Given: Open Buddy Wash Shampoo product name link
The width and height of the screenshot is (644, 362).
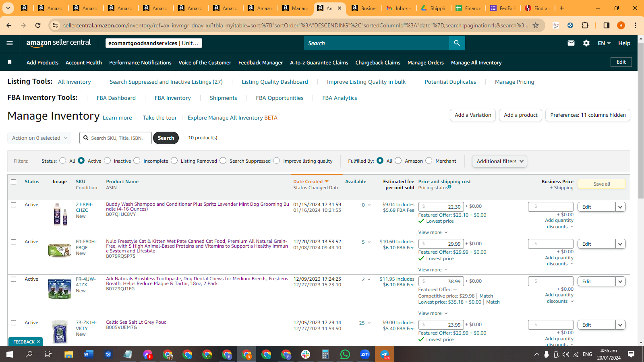Looking at the screenshot, I should [x=197, y=207].
